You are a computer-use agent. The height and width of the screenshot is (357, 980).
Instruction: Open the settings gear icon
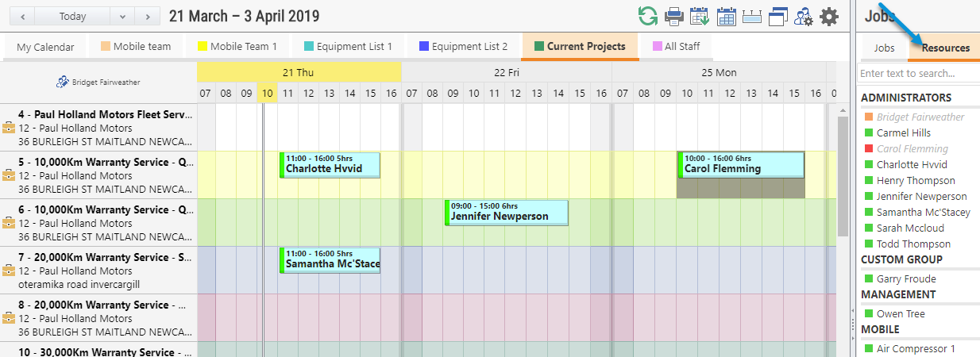(x=829, y=17)
